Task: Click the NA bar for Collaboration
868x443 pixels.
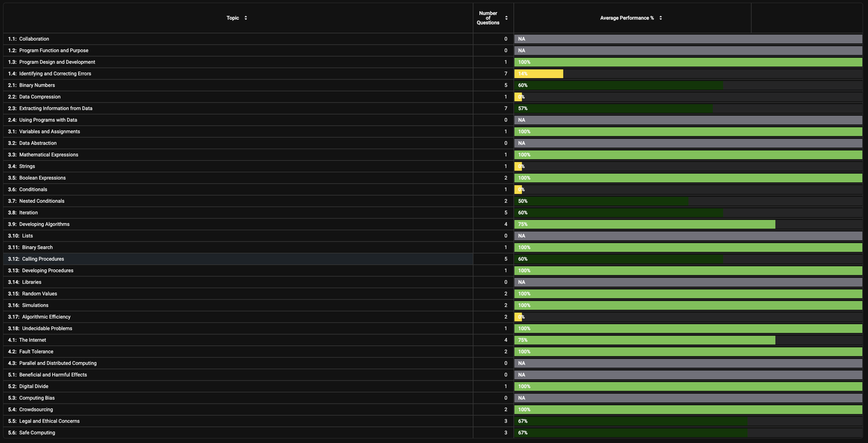Action: click(x=688, y=39)
